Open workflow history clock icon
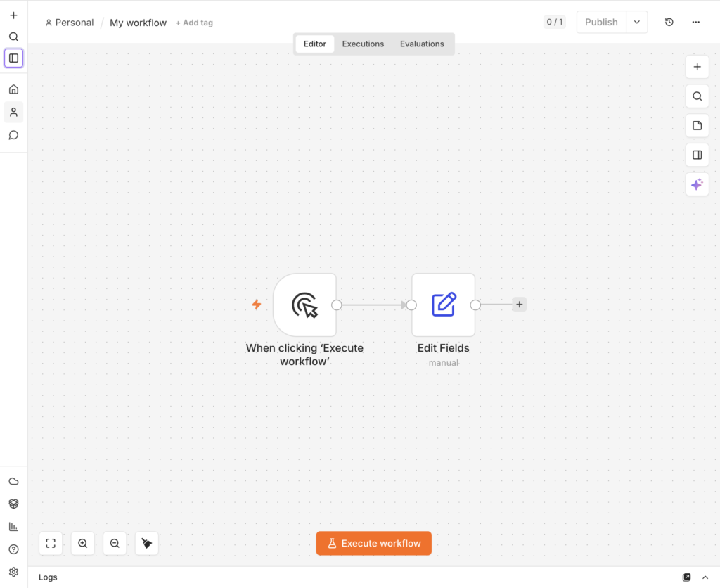 click(669, 22)
